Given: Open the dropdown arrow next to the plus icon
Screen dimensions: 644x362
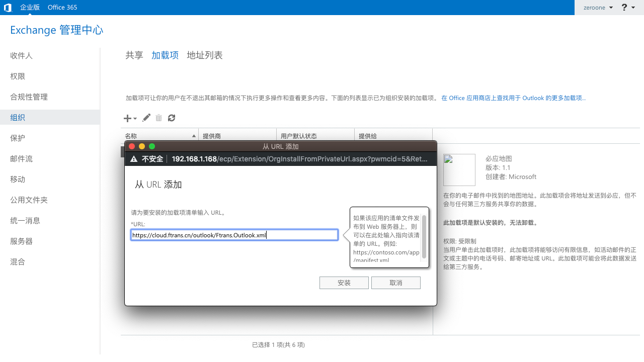Looking at the screenshot, I should click(x=134, y=119).
